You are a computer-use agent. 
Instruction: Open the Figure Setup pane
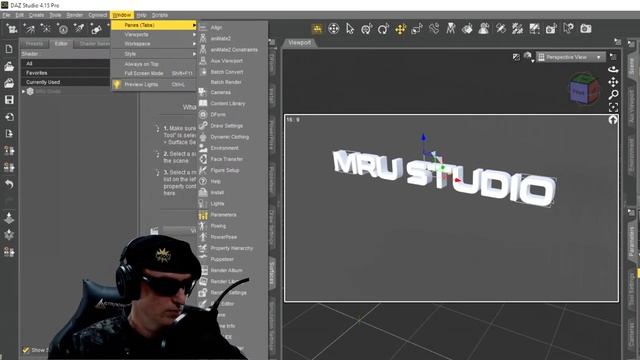point(232,170)
